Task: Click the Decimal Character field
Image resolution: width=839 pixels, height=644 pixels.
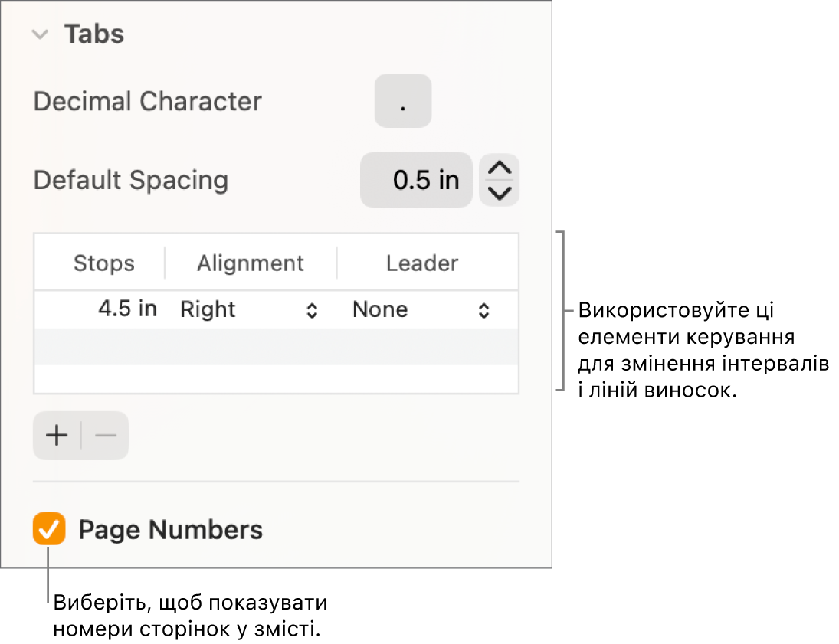Action: pos(403,101)
